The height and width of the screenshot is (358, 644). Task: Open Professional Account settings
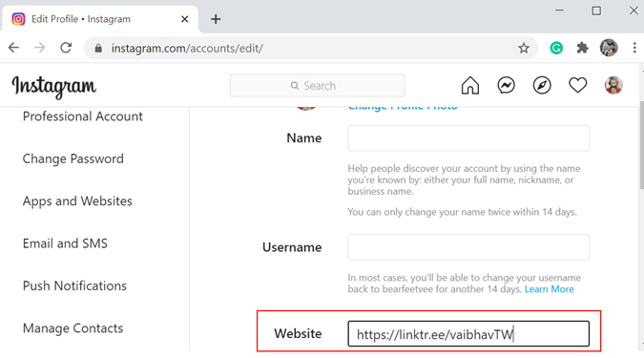coord(83,116)
